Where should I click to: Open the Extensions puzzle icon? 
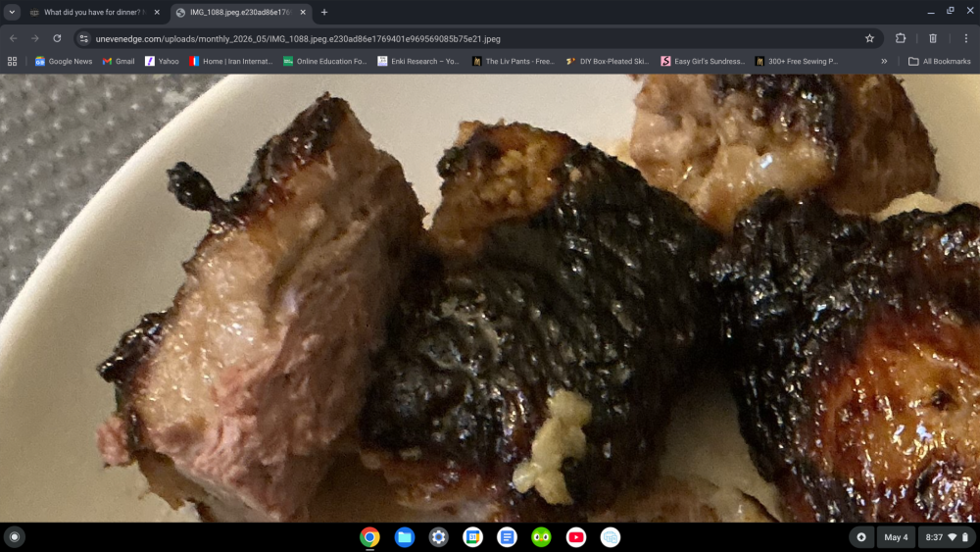[901, 39]
